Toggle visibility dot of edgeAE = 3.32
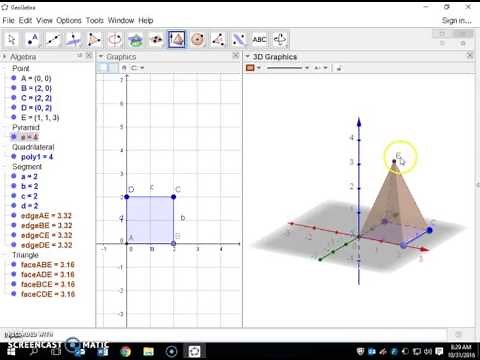Screen dimensions: 480x360 pos(14,215)
